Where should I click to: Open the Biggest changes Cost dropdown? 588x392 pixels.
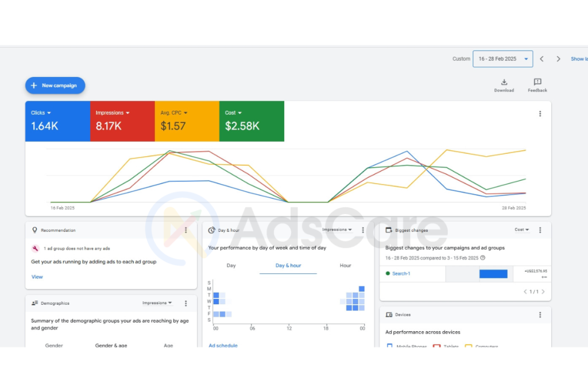521,230
